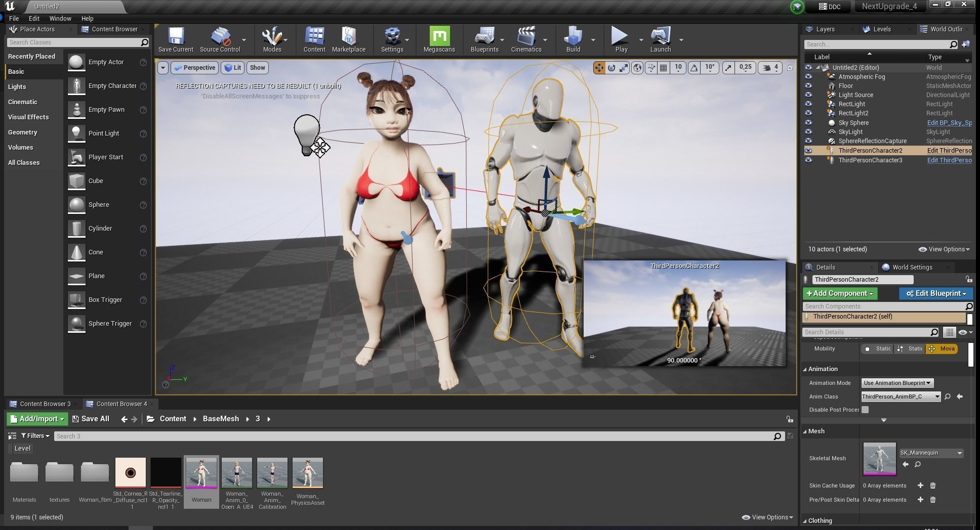Image resolution: width=980 pixels, height=530 pixels.
Task: Toggle visibility of Atmospheric Fog actor
Action: click(808, 77)
